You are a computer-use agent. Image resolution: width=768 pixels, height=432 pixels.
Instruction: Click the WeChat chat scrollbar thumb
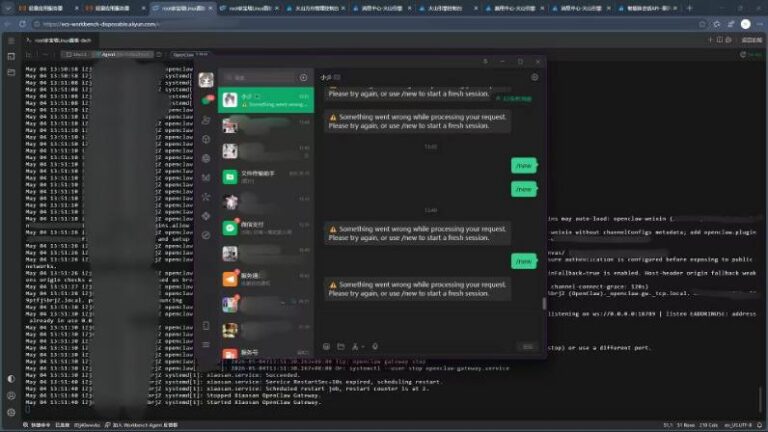[544, 303]
